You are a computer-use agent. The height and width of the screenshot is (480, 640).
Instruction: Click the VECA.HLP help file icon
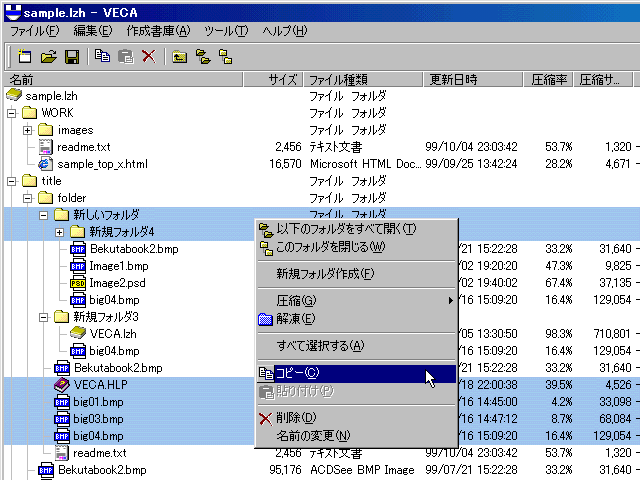tap(62, 384)
